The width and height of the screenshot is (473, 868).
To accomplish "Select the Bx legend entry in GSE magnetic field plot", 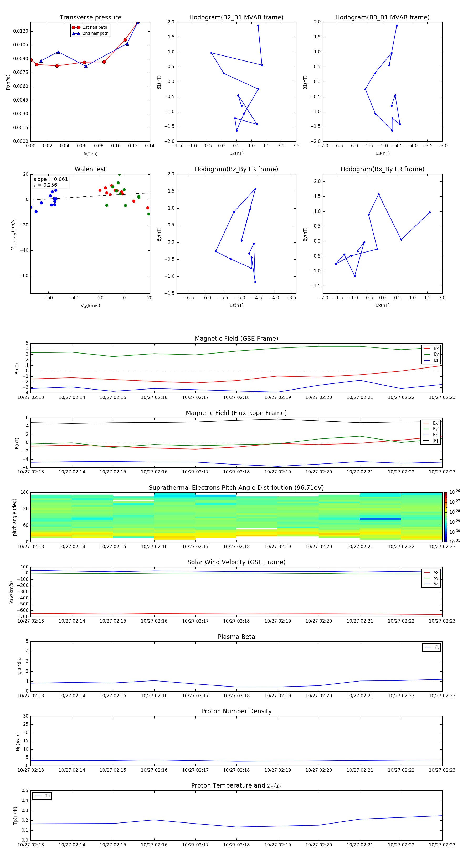I will 431,349.
